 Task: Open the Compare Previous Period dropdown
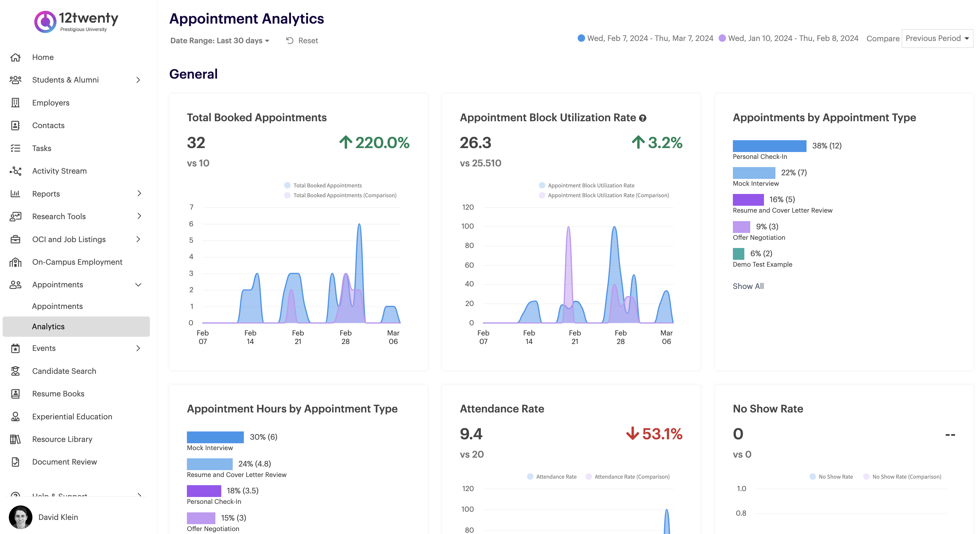click(x=937, y=38)
